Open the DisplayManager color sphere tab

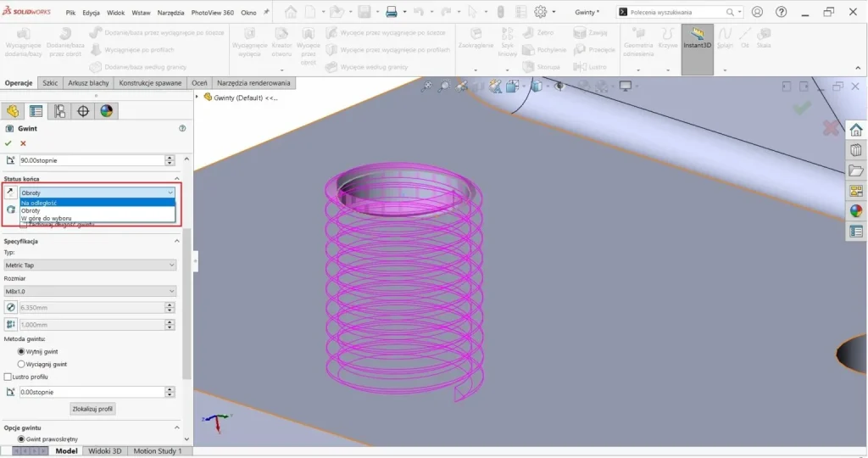[x=106, y=111]
